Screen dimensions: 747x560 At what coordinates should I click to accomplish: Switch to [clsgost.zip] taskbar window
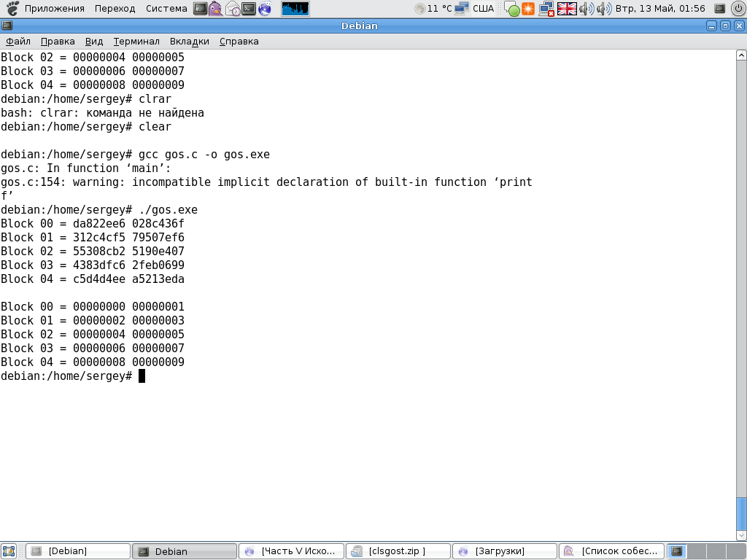point(398,551)
